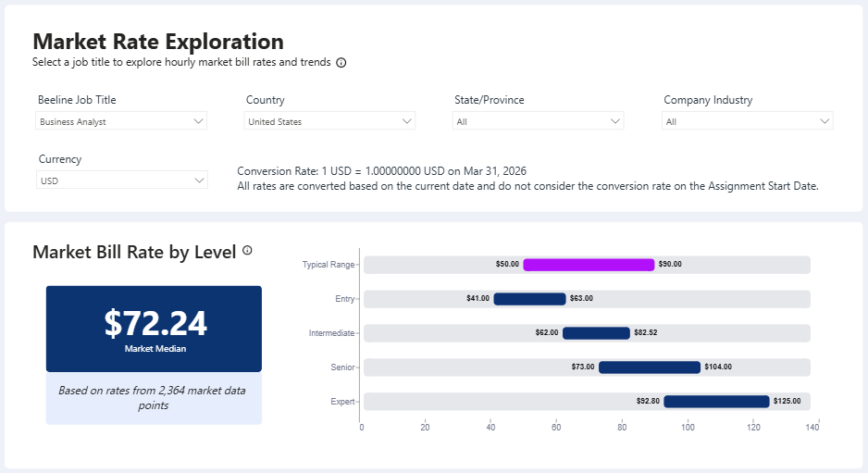The width and height of the screenshot is (868, 473).
Task: Click the Conversion Rate text line
Action: coord(382,171)
